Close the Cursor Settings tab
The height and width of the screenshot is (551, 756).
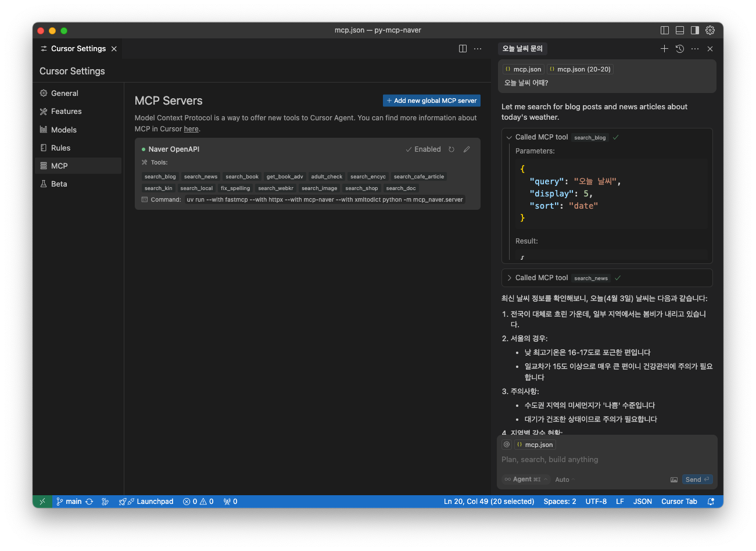(114, 49)
